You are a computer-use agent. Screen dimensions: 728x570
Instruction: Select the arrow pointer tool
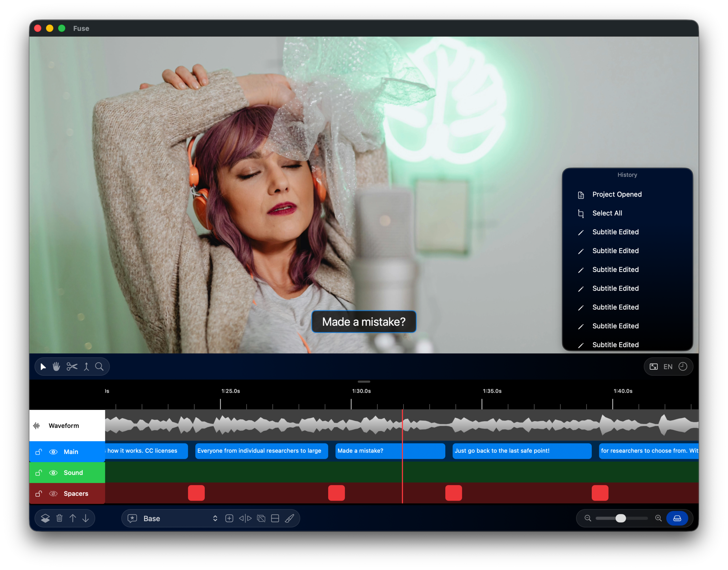pyautogui.click(x=43, y=367)
